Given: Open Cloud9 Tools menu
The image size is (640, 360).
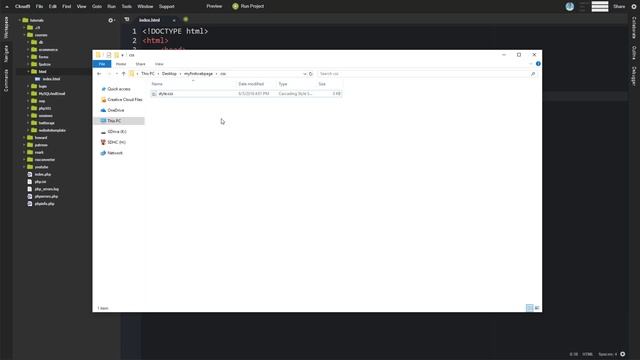Looking at the screenshot, I should 127,7.
